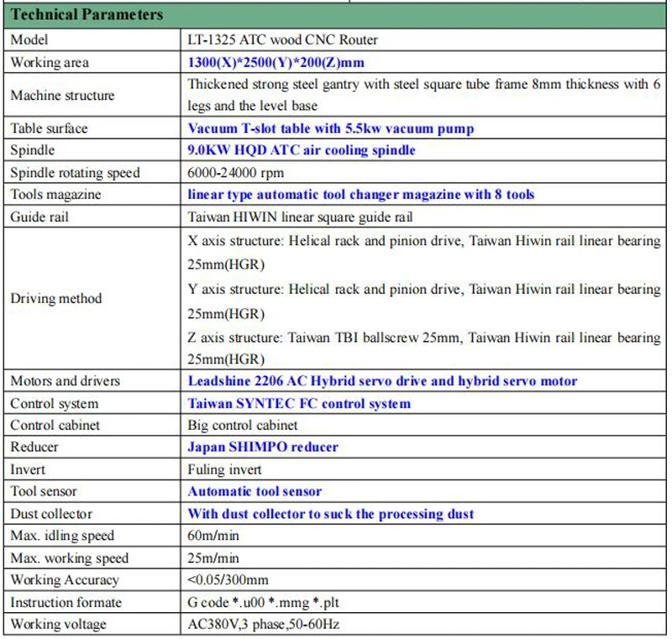Click 'LT-1325 ATC wood CNC Router' value
672x639 pixels.
(282, 39)
